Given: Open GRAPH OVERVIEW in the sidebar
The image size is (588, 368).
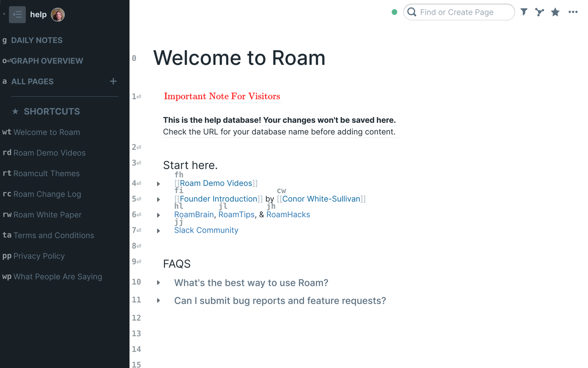Looking at the screenshot, I should [47, 61].
